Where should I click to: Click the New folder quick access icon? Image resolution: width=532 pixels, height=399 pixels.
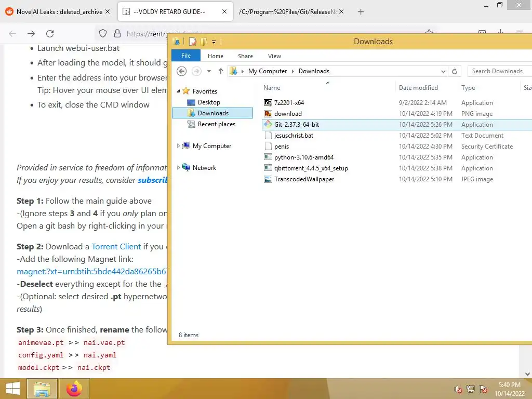click(x=204, y=42)
